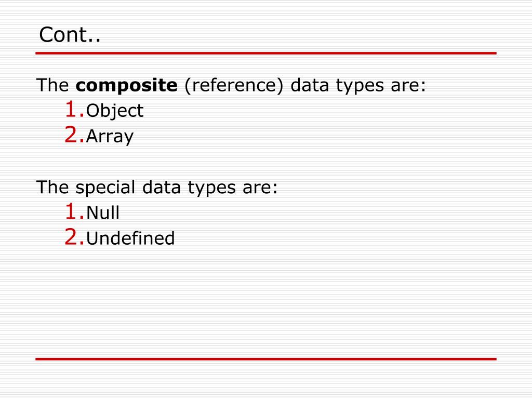The image size is (532, 399).
Task: Select the "Object" list item
Action: point(115,111)
